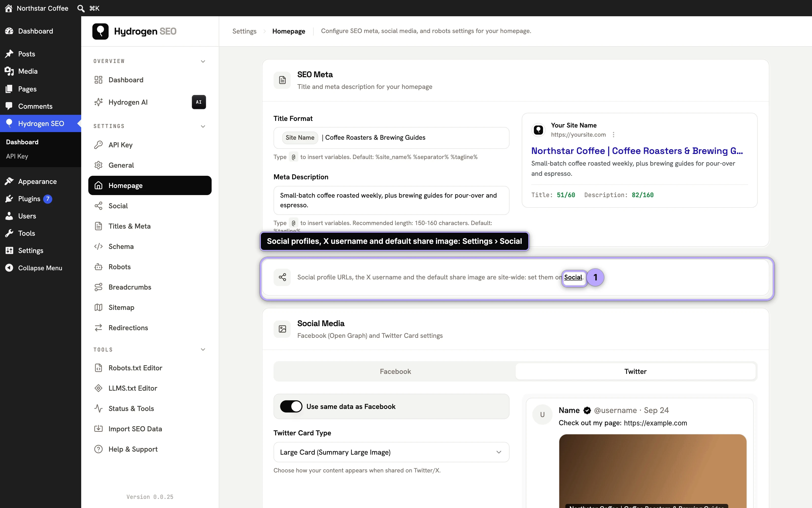
Task: Click the Site Name variable chip
Action: click(x=300, y=138)
